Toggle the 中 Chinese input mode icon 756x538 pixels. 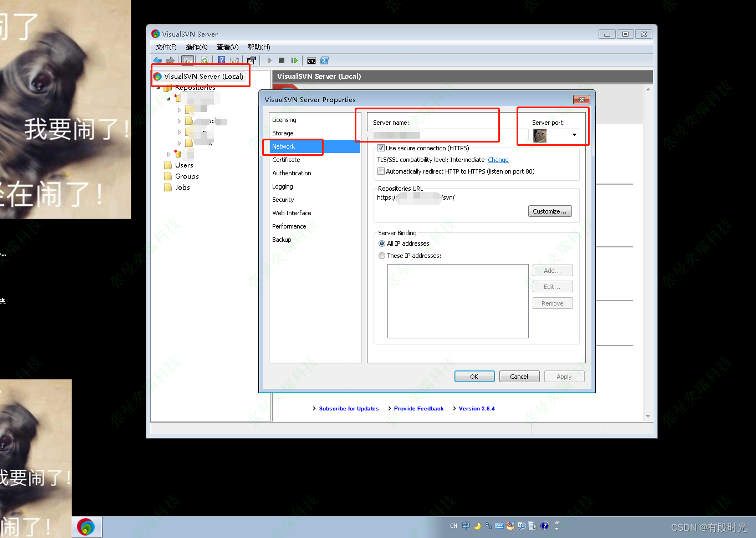[466, 526]
